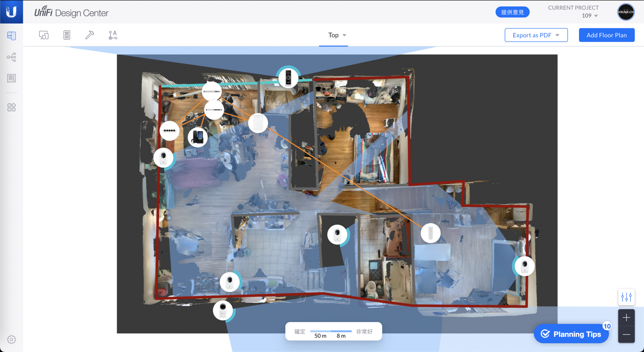
Task: Select the scale measurement tool
Action: click(113, 35)
